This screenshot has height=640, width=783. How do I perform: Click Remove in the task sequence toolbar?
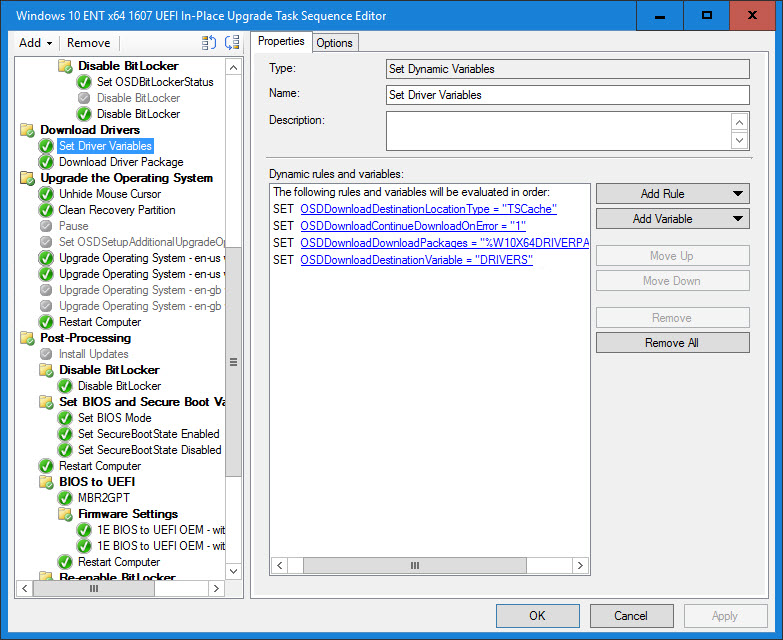89,43
